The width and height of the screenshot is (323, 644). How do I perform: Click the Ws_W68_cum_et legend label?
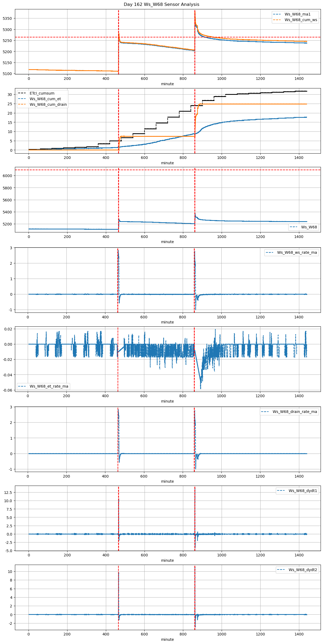pos(45,99)
